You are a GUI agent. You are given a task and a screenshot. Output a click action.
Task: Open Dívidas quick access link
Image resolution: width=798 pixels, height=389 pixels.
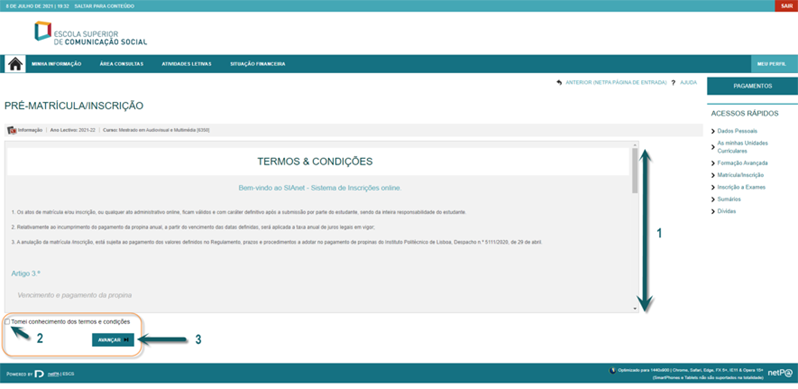click(x=727, y=211)
